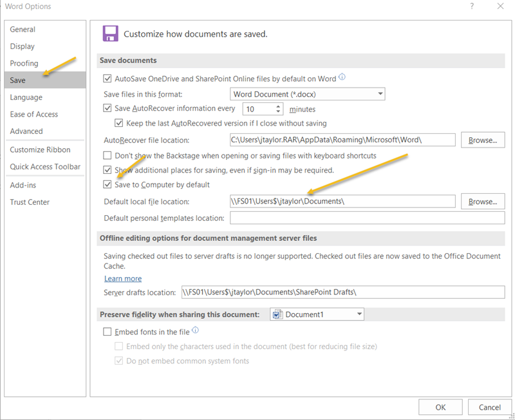
Task: Click the Default personal templates location field
Action: (335, 218)
